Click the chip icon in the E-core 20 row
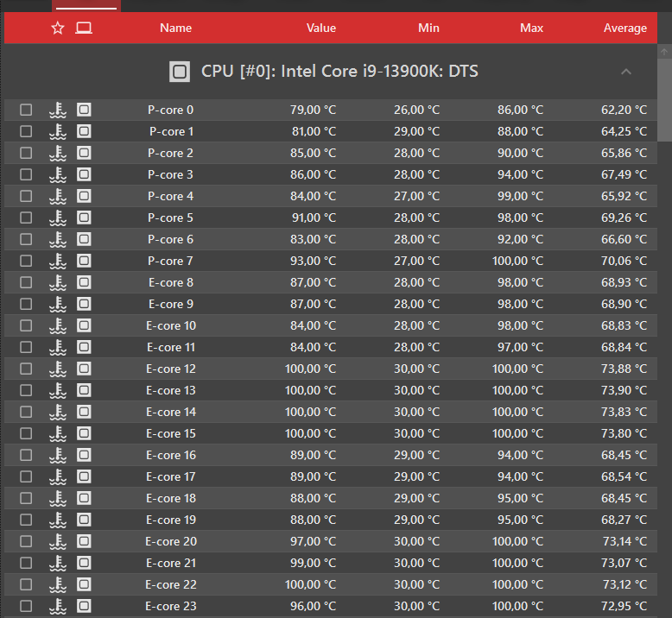The image size is (672, 618). [84, 541]
